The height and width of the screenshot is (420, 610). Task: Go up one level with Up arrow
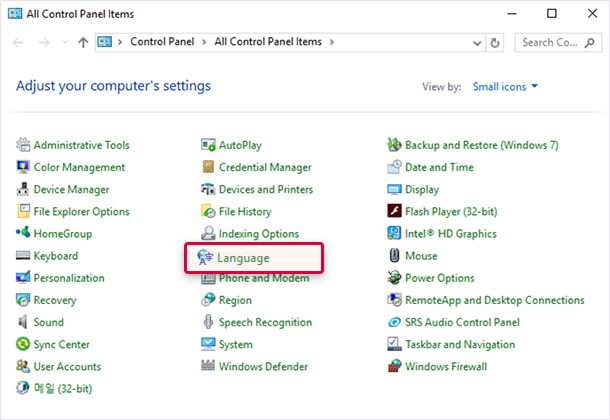pos(83,42)
